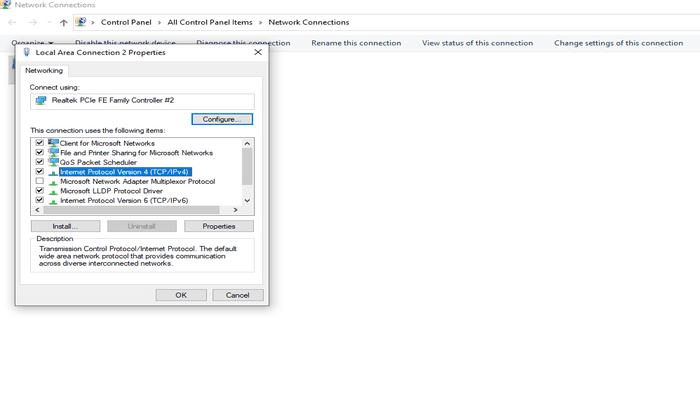This screenshot has height=394, width=700.
Task: Uncheck Client for Microsoft Networks
Action: tap(40, 143)
